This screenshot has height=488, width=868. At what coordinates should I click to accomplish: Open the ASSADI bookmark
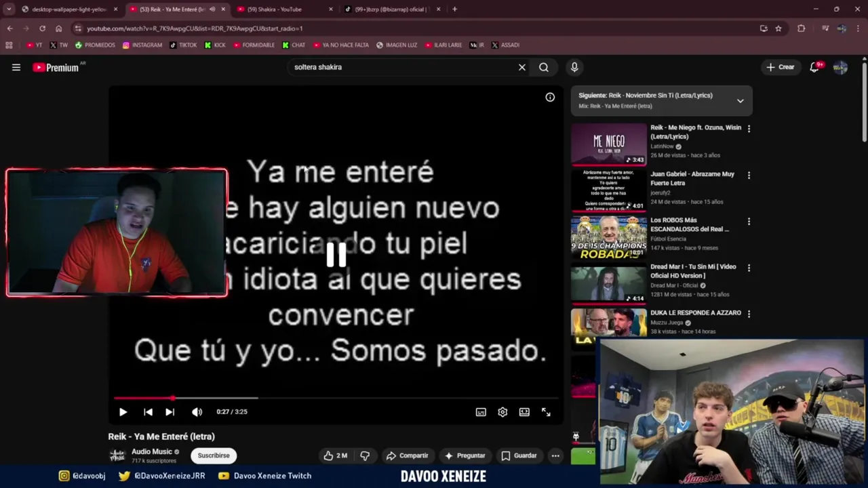[505, 45]
